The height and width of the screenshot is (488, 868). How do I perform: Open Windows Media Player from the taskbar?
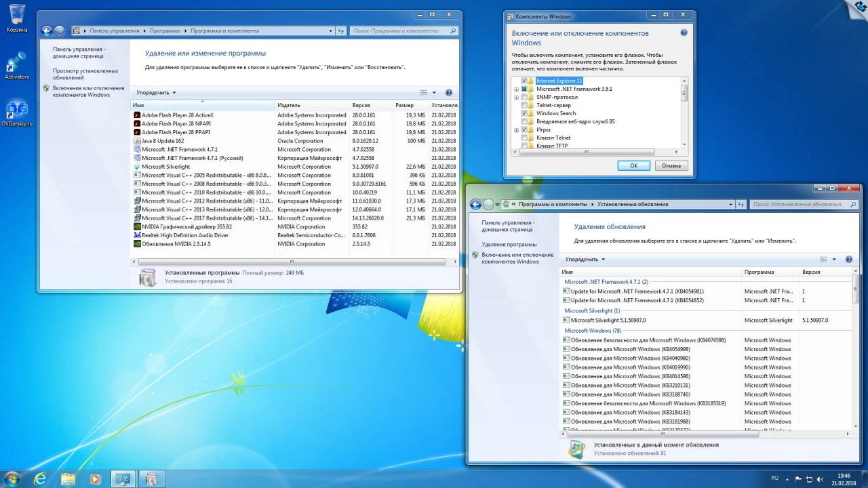95,479
